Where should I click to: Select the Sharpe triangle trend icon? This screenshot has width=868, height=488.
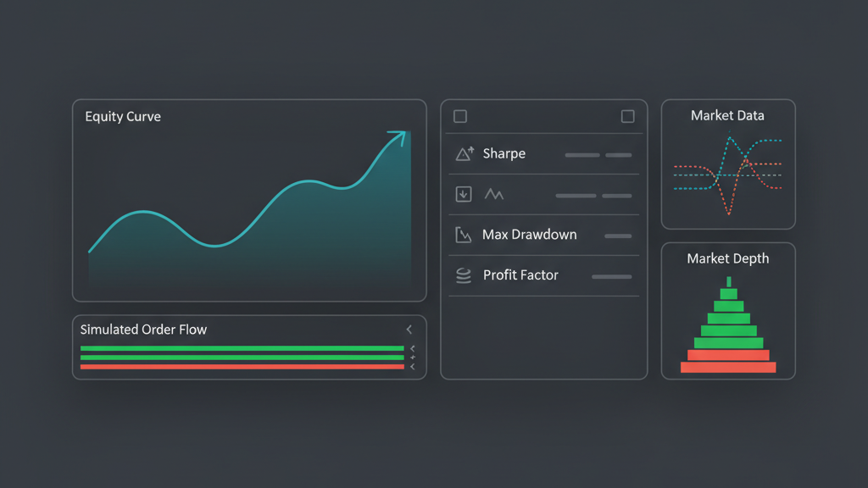coord(464,152)
